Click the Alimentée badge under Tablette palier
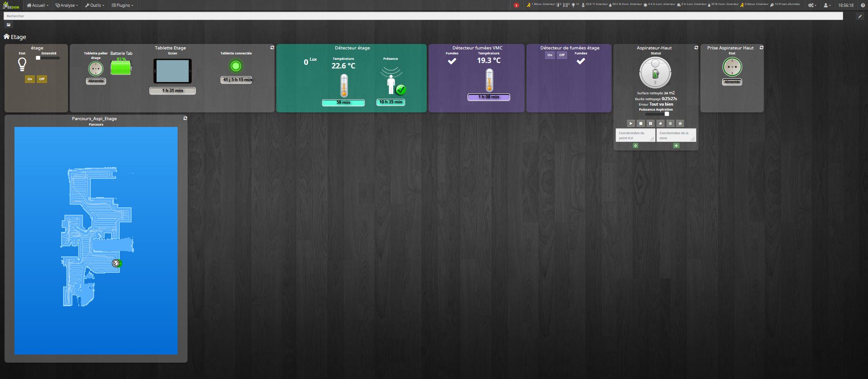The width and height of the screenshot is (868, 379). 96,81
